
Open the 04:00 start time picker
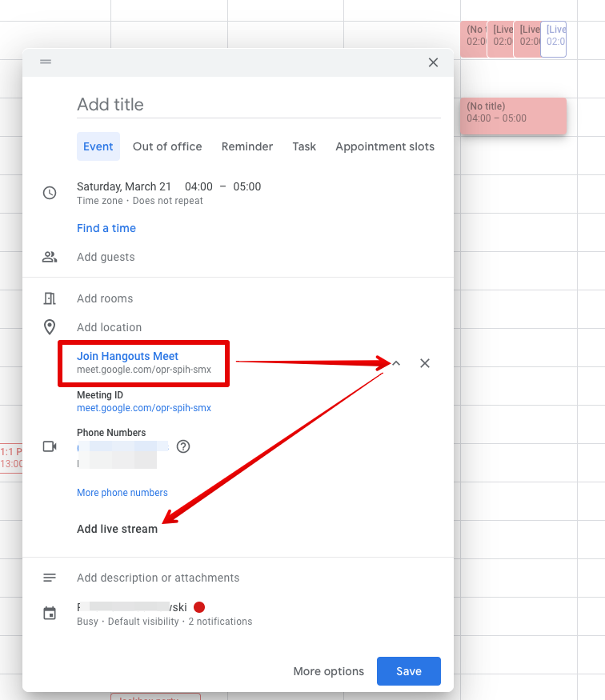[198, 186]
